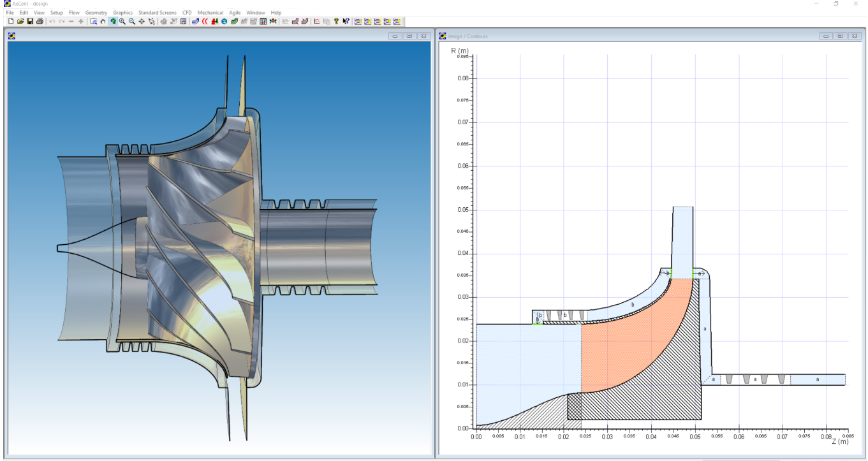Expand the Agile menu

coord(235,13)
